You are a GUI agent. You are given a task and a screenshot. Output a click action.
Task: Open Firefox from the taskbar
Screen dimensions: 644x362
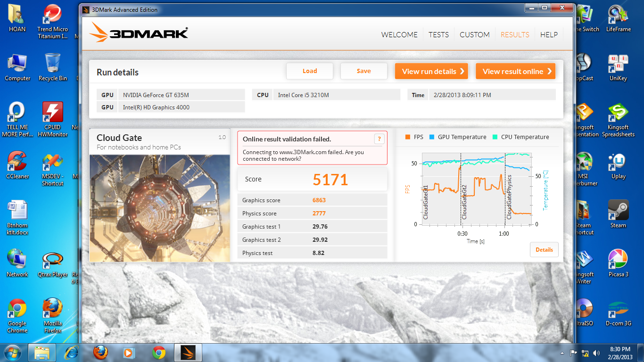pyautogui.click(x=100, y=353)
